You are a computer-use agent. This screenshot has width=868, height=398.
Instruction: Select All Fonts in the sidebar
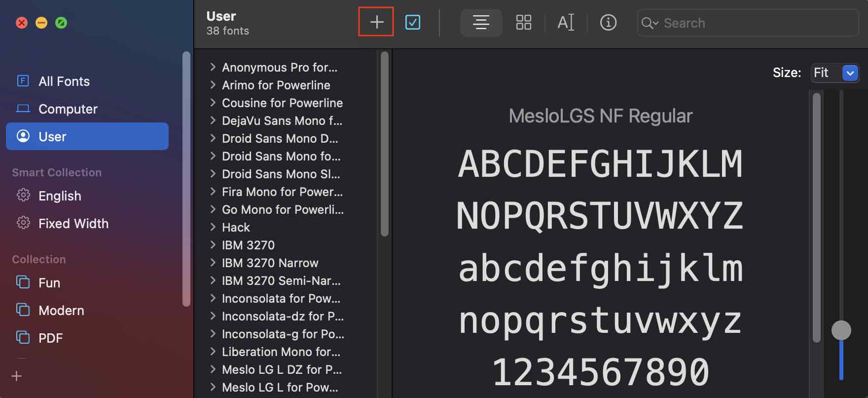87,81
